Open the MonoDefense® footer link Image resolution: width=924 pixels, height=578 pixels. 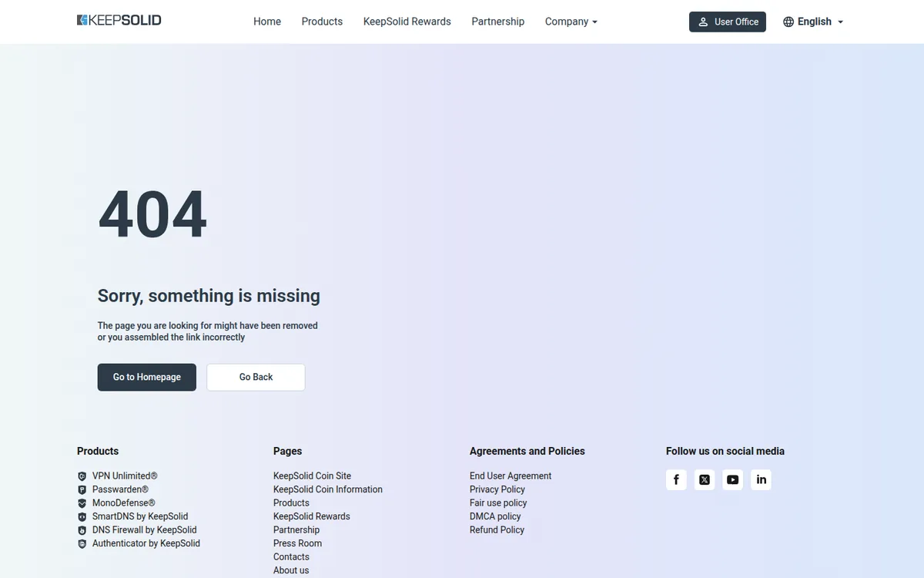click(x=124, y=503)
